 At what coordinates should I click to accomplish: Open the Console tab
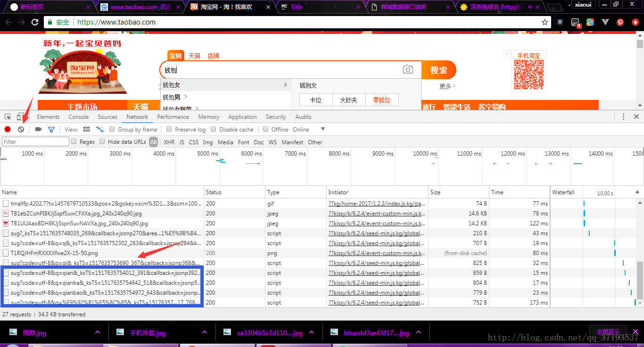coord(79,117)
